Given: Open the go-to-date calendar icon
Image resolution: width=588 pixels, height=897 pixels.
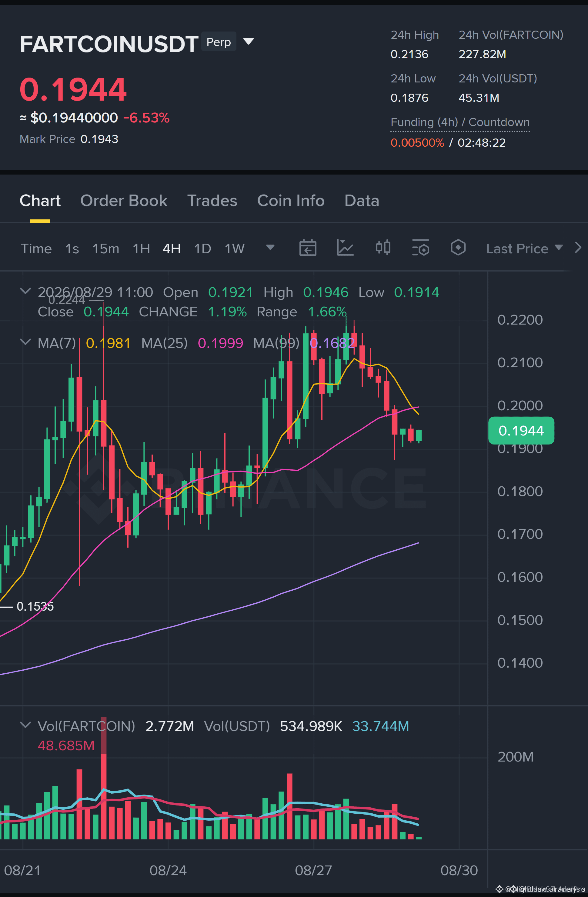Looking at the screenshot, I should click(308, 248).
